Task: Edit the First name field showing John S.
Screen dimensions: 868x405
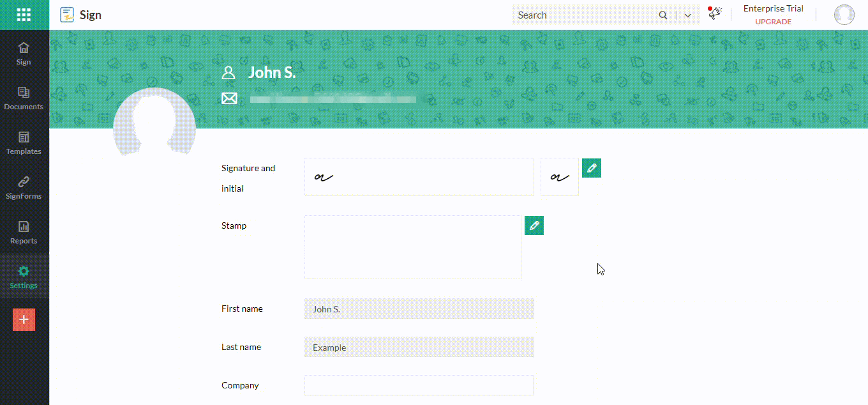Action: [x=419, y=309]
